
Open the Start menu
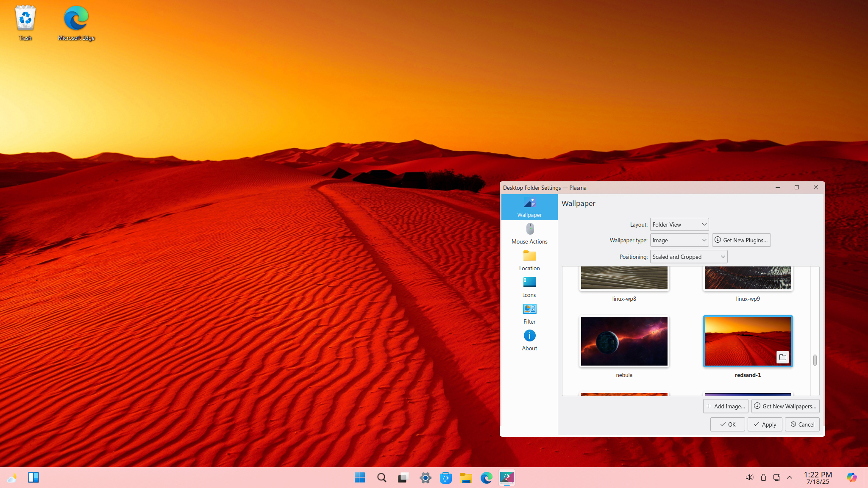pyautogui.click(x=360, y=477)
